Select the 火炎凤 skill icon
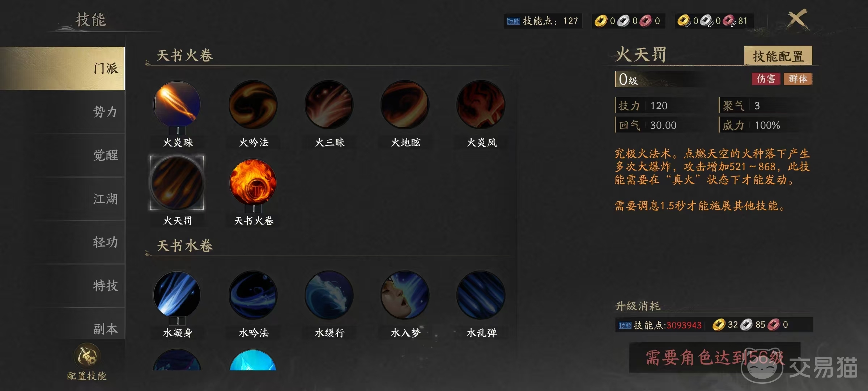 click(x=481, y=104)
